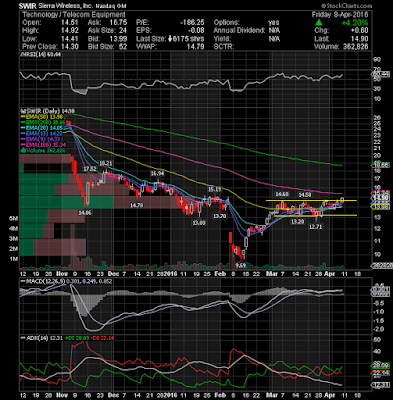The height and width of the screenshot is (400, 393).
Task: Click the Mar label on price chart axis
Action: [271, 273]
